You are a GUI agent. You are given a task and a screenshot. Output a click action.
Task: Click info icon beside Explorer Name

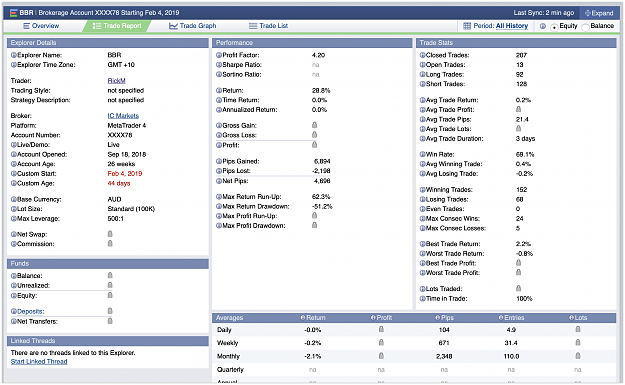point(14,55)
